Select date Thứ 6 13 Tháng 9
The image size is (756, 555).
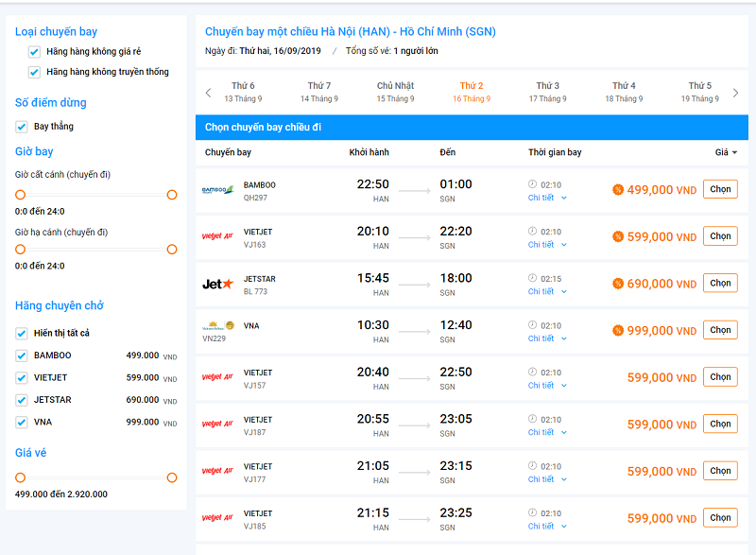click(243, 92)
